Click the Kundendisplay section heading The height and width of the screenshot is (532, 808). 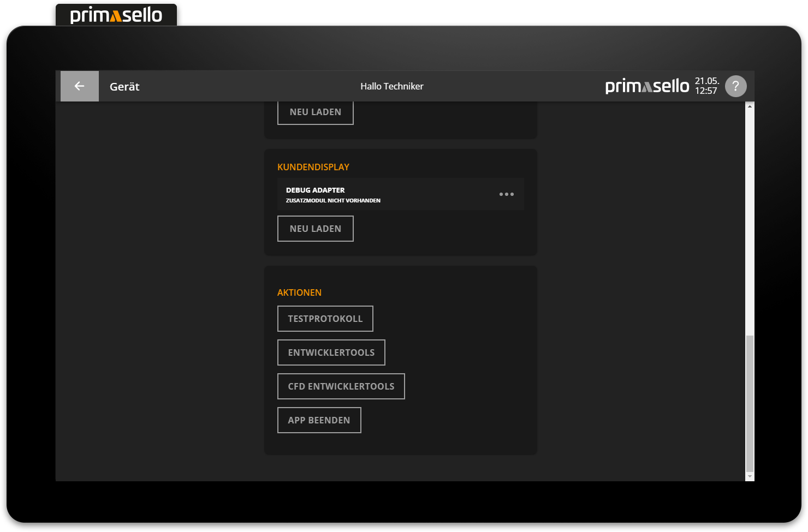click(x=313, y=167)
